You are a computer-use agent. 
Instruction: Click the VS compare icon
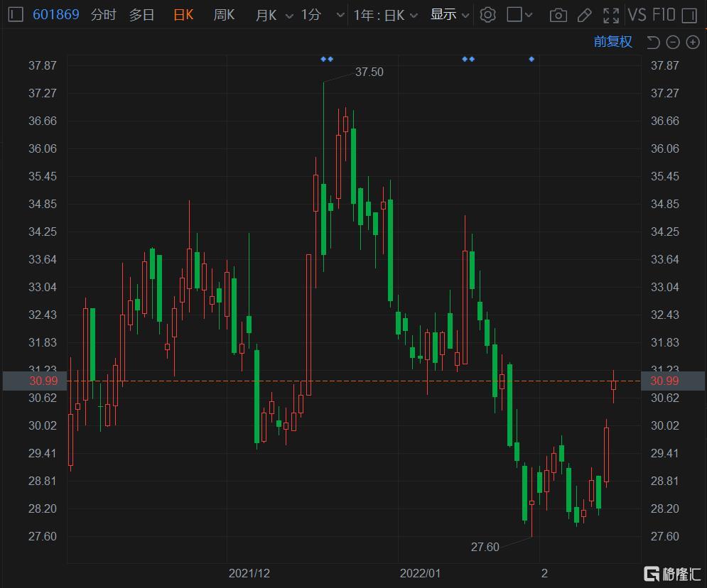pos(637,15)
